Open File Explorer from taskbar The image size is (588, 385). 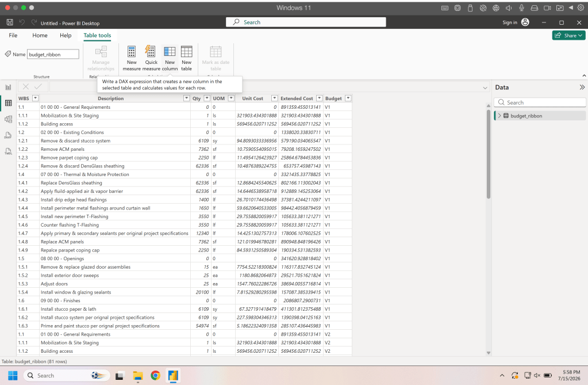[x=137, y=376]
